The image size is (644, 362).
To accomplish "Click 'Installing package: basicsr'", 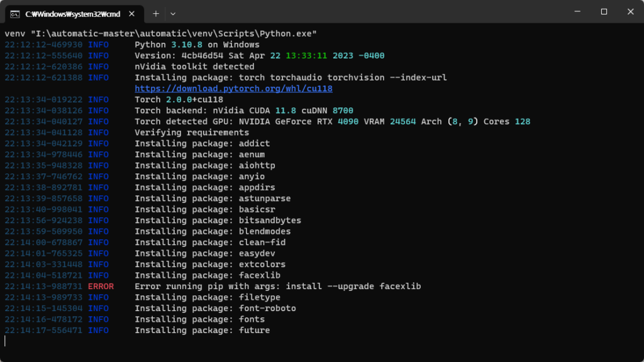I will pos(205,210).
